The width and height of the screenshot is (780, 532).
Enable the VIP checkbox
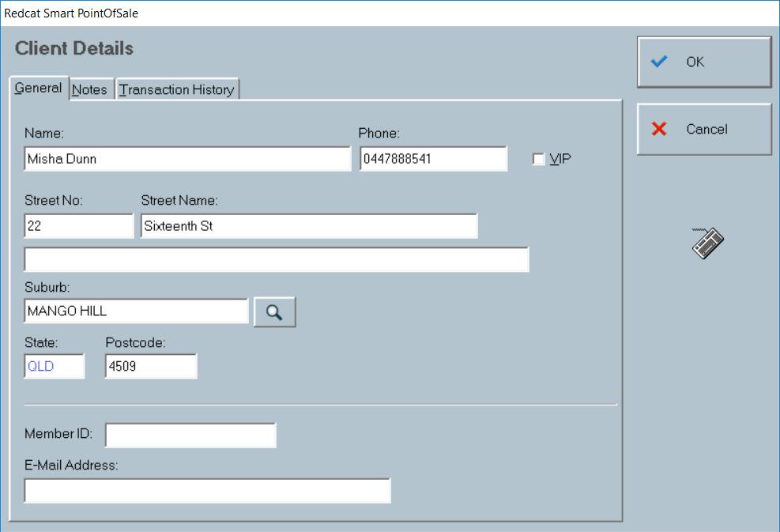tap(537, 159)
